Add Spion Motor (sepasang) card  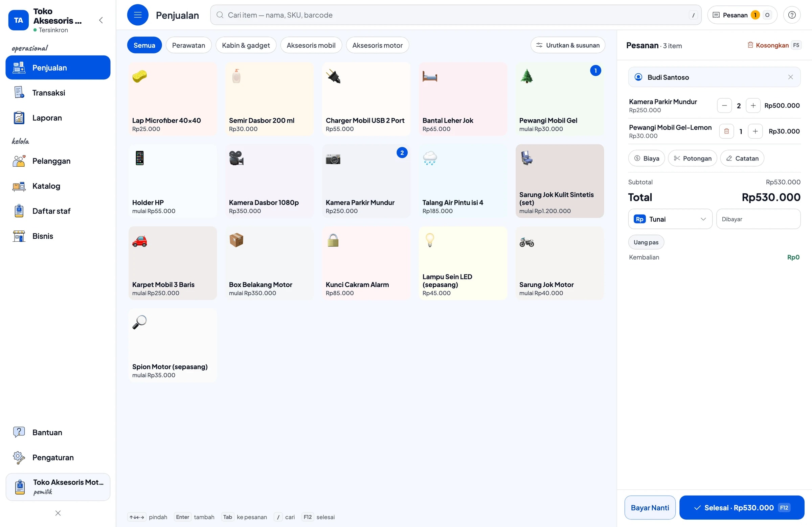173,345
